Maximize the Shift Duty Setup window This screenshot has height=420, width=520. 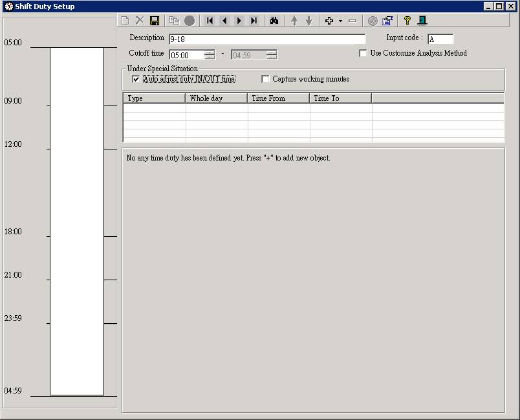[x=499, y=6]
